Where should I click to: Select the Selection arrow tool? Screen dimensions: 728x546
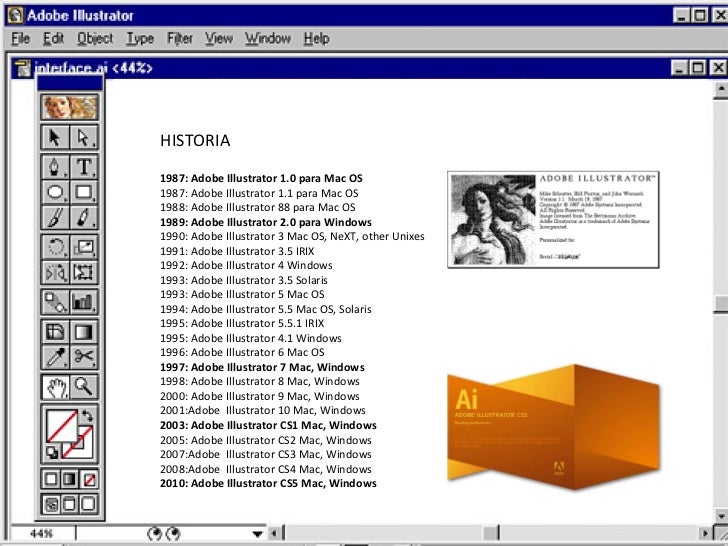click(x=55, y=137)
